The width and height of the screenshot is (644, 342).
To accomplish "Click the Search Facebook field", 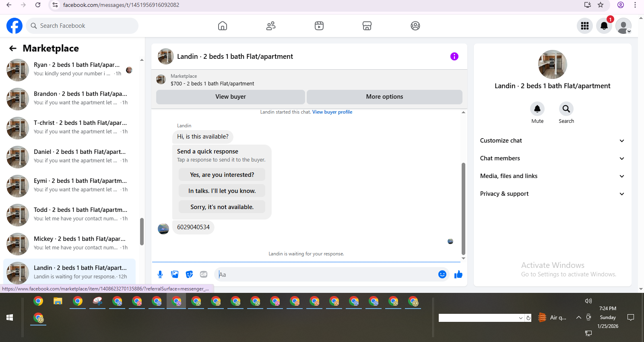I will pos(82,26).
